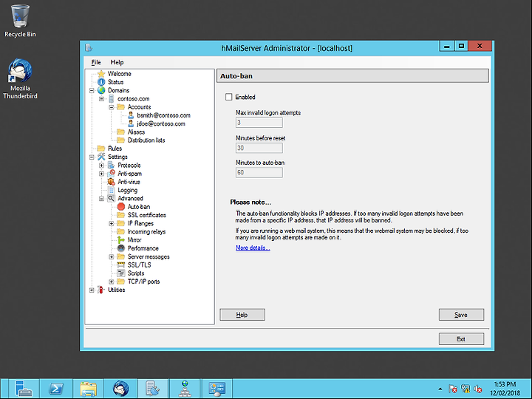Screen dimensions: 532x399
Task: Expand the Utilities node
Action: [x=92, y=290]
